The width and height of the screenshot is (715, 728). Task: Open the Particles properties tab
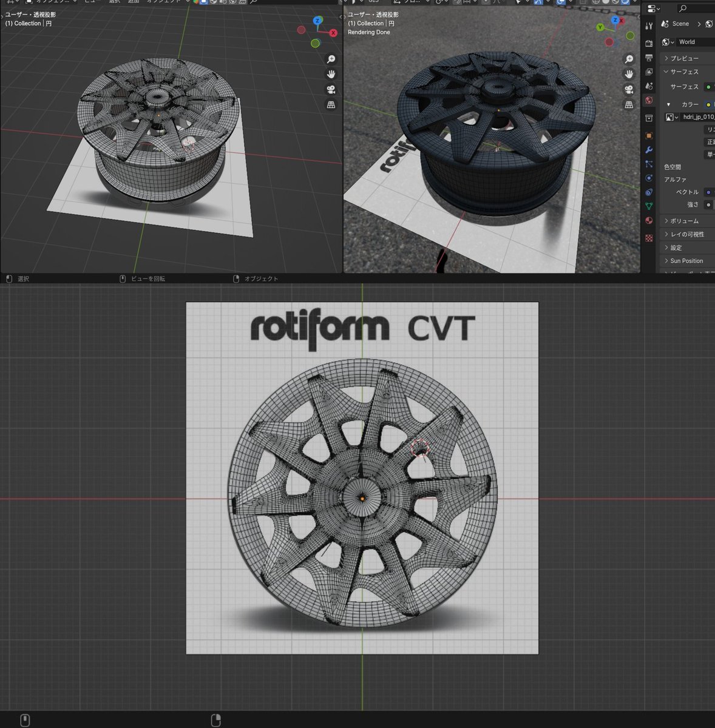pos(649,164)
